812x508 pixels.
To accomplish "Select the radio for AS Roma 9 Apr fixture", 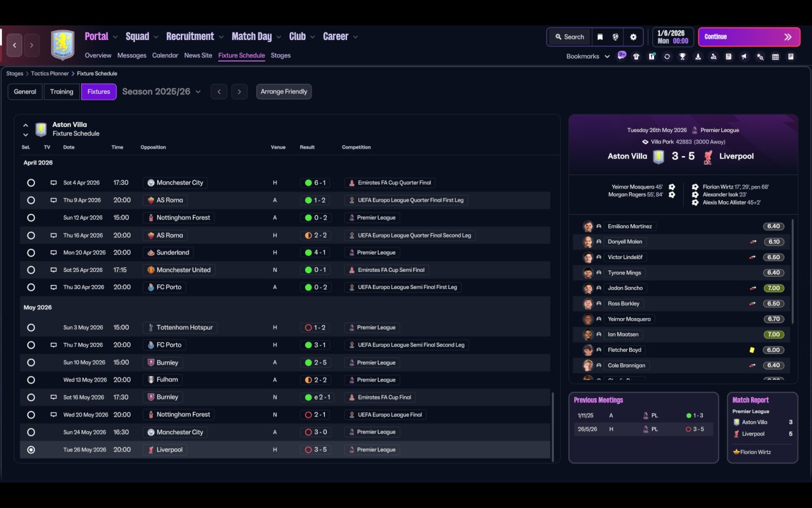I will 31,200.
